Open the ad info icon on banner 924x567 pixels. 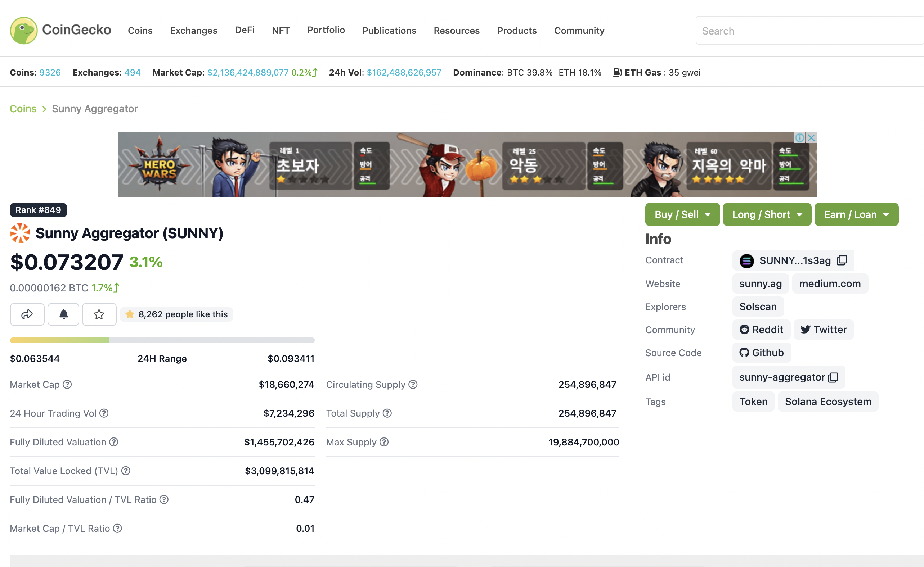click(799, 138)
